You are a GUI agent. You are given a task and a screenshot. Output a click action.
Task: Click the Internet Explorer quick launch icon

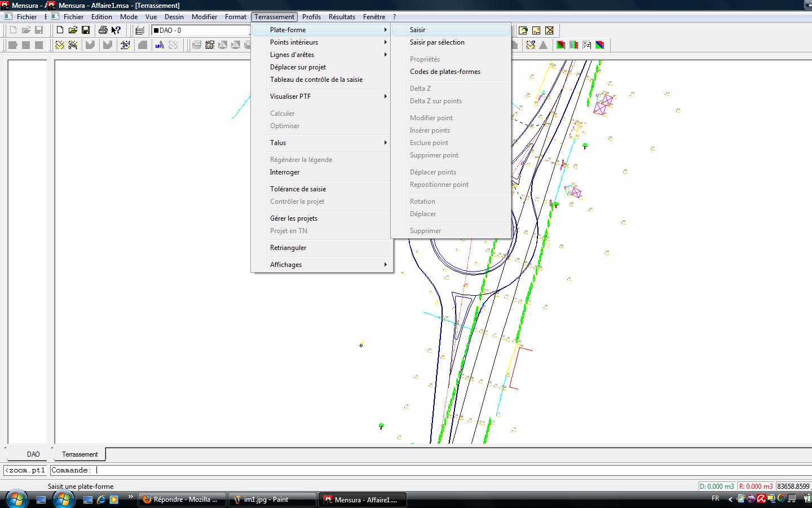coord(101,500)
